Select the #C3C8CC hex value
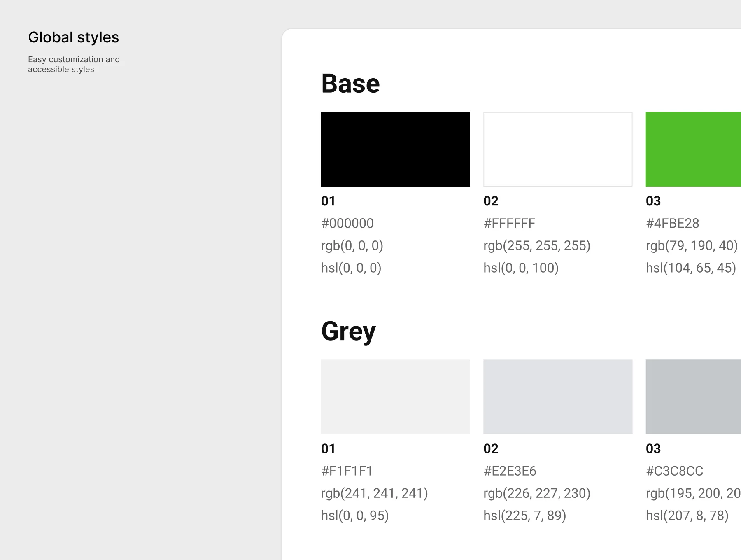 (675, 471)
